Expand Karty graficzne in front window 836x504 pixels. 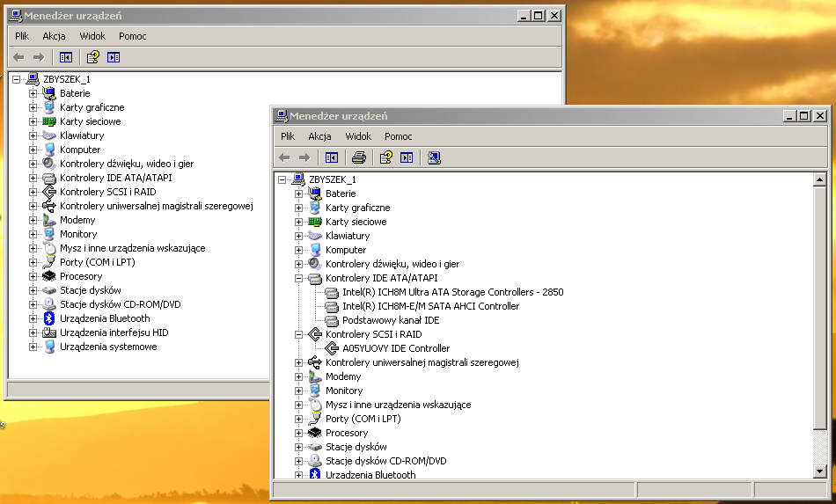298,208
